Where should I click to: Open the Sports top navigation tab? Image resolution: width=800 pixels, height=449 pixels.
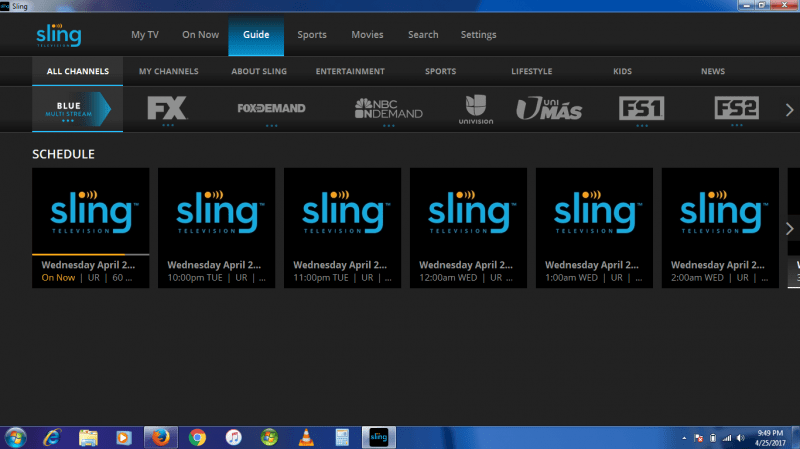click(312, 35)
